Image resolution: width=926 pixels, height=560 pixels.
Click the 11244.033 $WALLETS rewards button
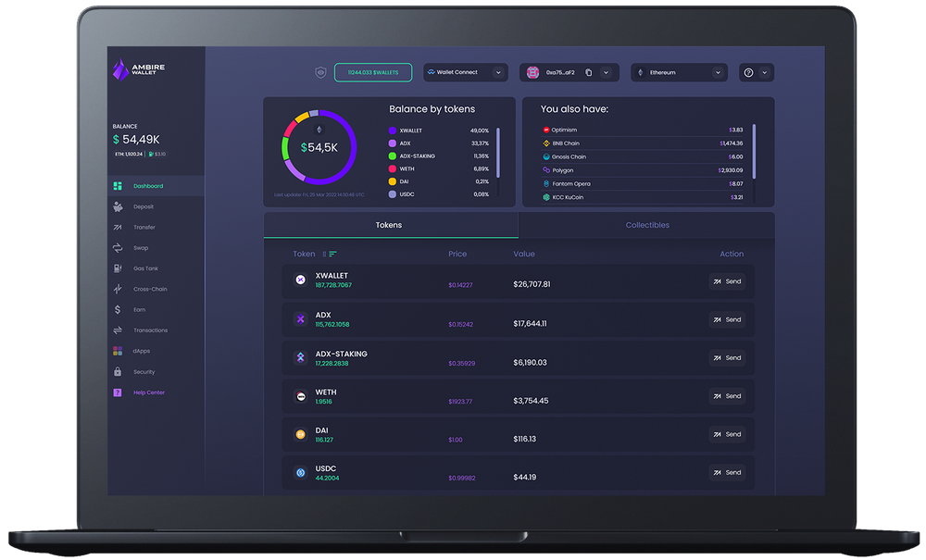pyautogui.click(x=373, y=72)
